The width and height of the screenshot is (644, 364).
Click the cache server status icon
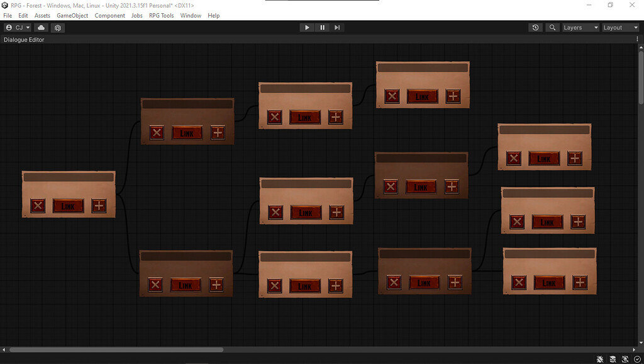(613, 359)
